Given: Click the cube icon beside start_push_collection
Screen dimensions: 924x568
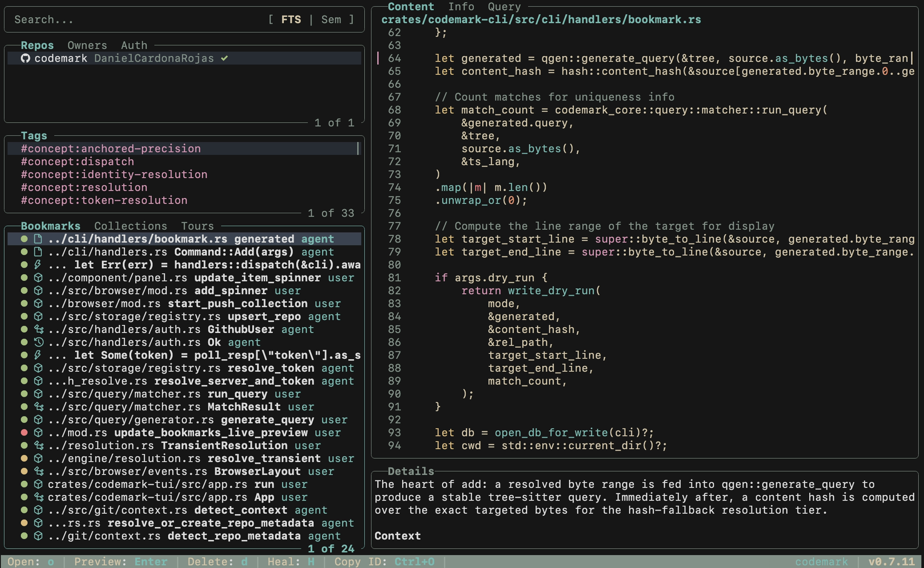Looking at the screenshot, I should click(38, 303).
